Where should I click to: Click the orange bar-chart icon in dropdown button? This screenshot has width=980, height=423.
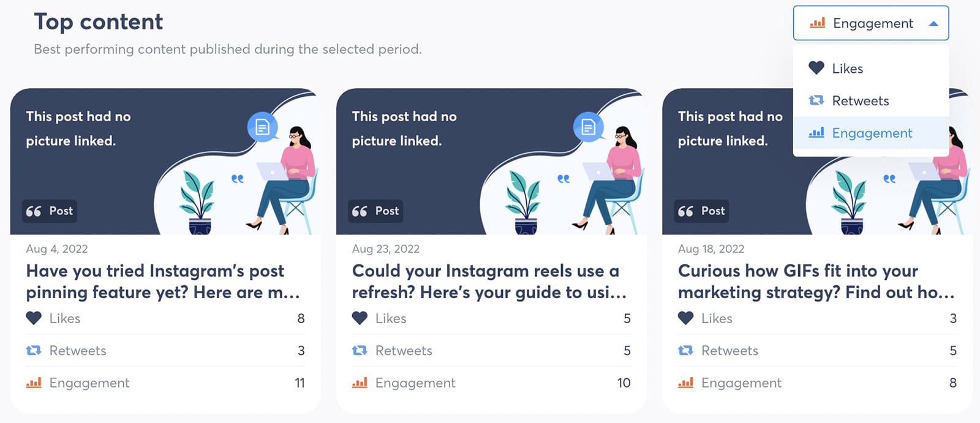pos(817,23)
